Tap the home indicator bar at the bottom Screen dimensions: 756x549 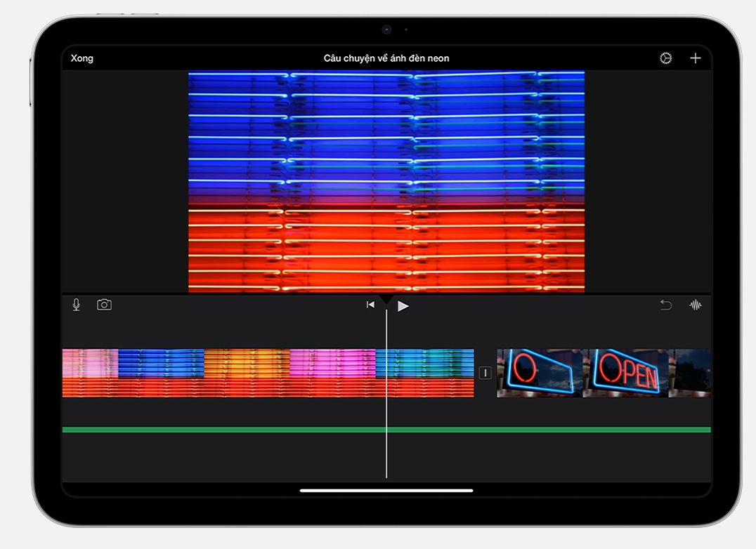(386, 491)
